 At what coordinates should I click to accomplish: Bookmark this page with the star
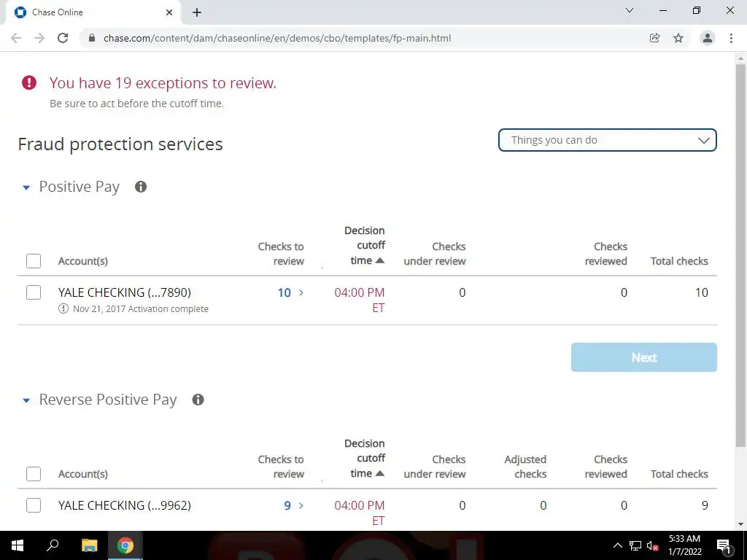point(678,38)
